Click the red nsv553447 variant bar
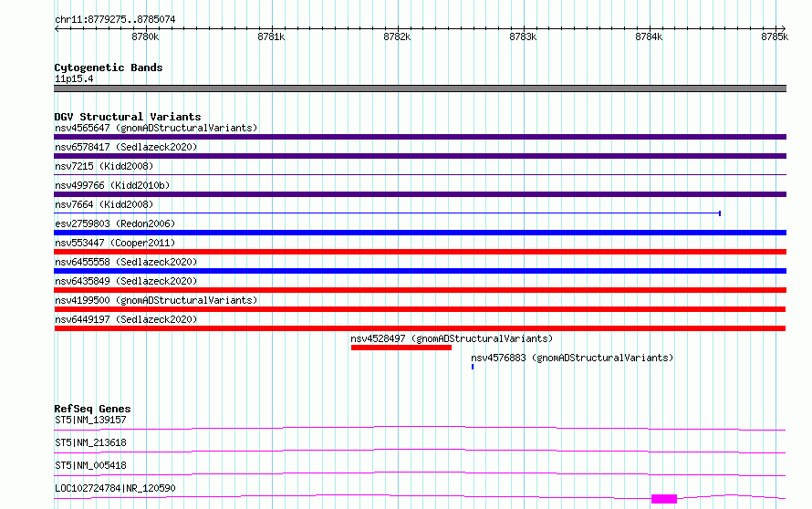Image resolution: width=812 pixels, height=509 pixels. point(420,252)
